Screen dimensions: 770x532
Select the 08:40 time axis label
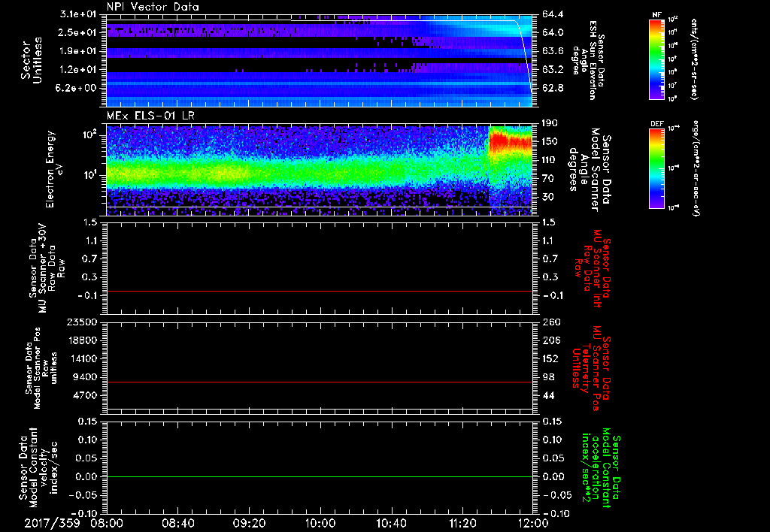coord(178,522)
